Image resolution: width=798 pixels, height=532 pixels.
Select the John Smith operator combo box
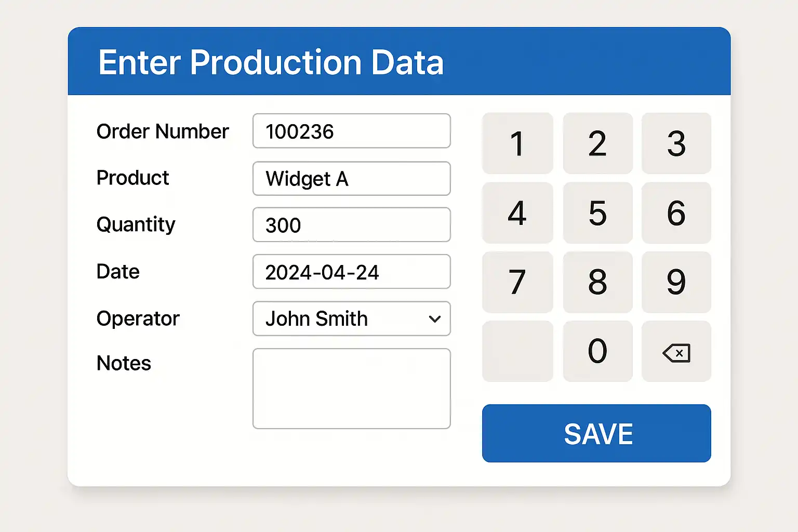[343, 319]
